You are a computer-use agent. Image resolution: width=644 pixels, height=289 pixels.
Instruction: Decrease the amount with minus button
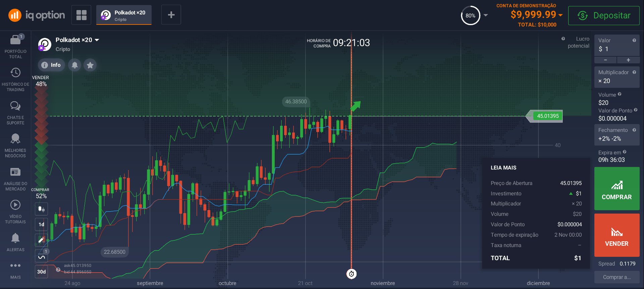[x=605, y=60]
